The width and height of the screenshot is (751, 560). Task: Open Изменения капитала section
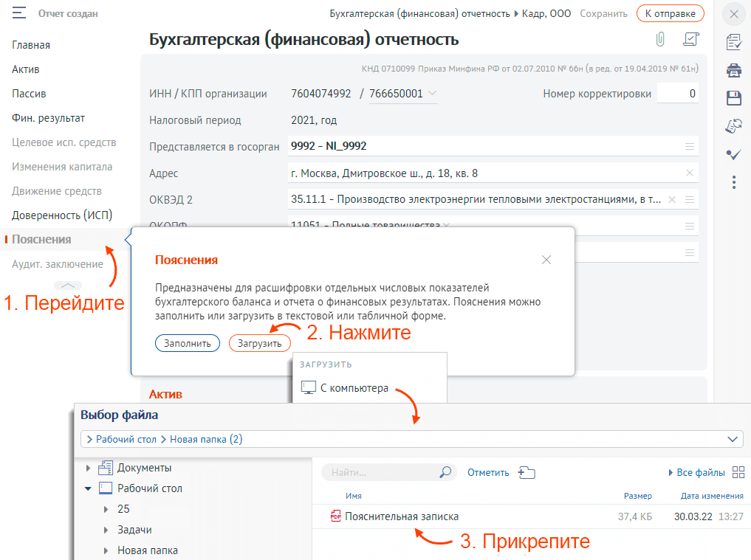pos(62,167)
